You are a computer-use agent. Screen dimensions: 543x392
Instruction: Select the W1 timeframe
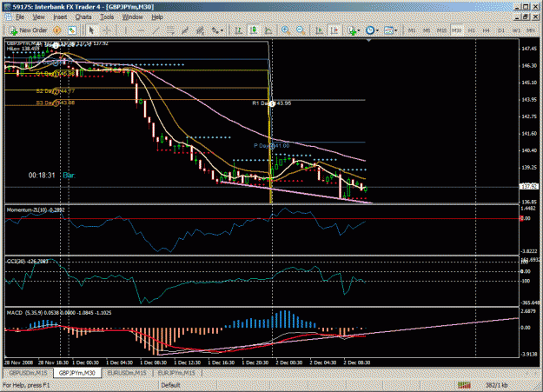click(516, 30)
